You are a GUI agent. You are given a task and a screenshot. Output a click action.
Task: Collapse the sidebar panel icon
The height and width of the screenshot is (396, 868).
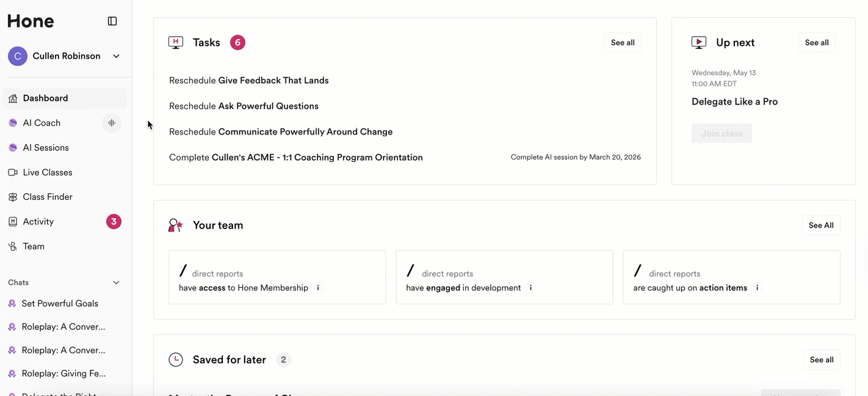click(x=112, y=21)
